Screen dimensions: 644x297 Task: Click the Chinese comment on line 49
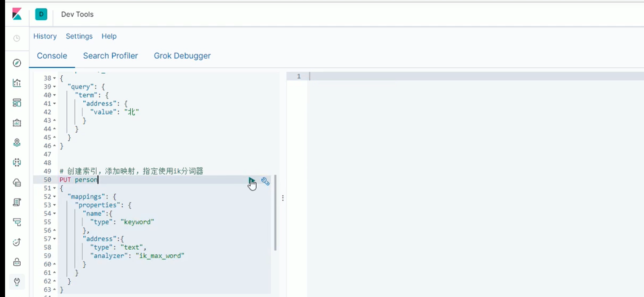[132, 171]
